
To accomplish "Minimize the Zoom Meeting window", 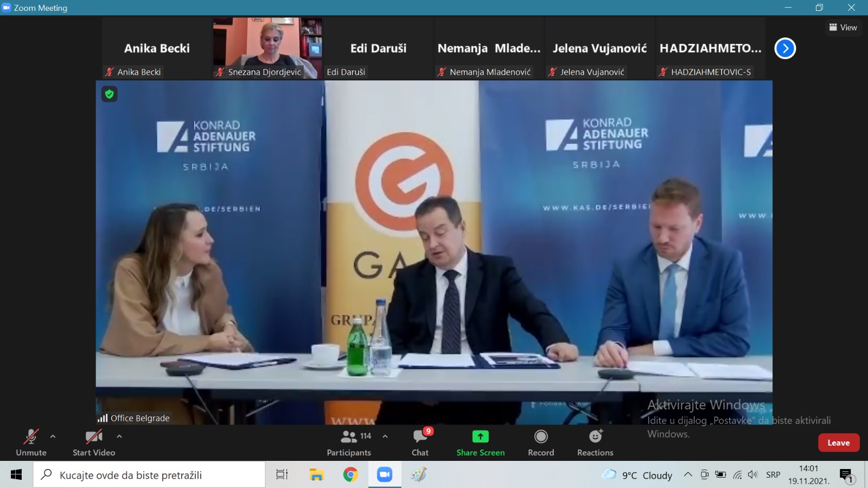I will (x=788, y=8).
